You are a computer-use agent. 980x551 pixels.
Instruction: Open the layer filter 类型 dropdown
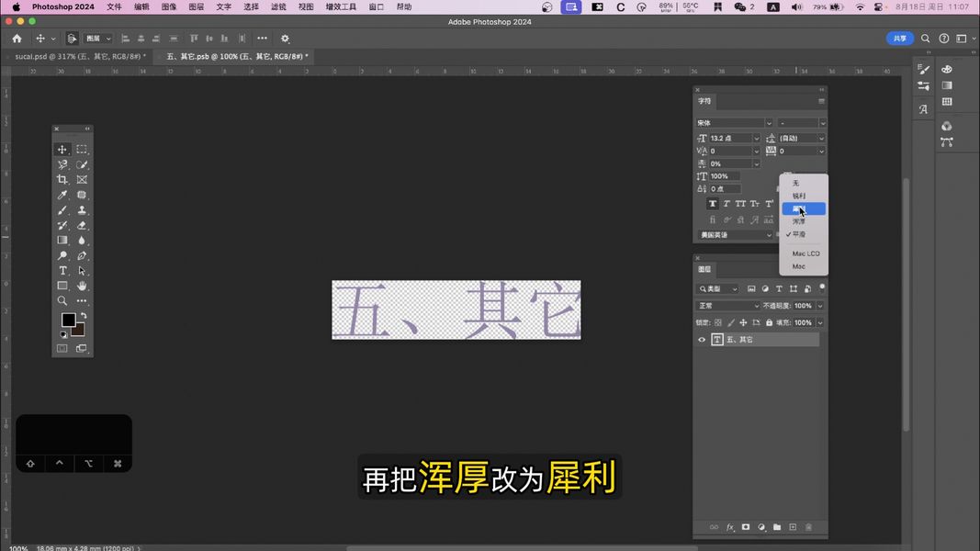[x=718, y=288]
